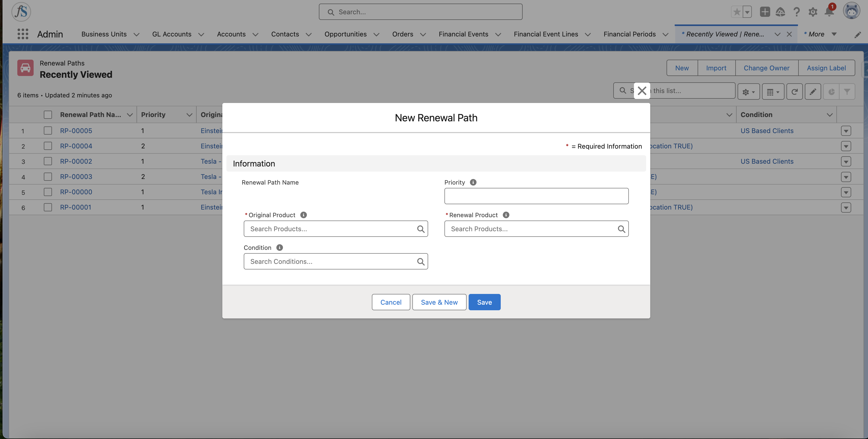This screenshot has width=868, height=439.
Task: Focus the Original Product search field
Action: (336, 229)
